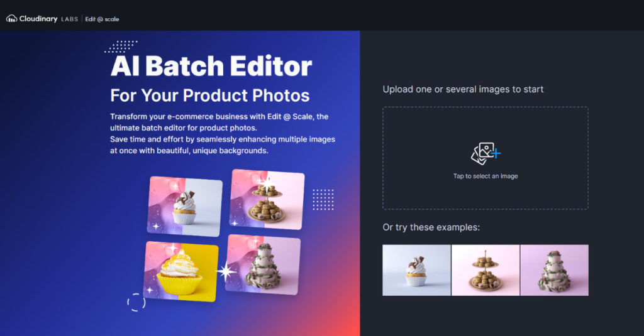This screenshot has height=336, width=644.
Task: Select the macaron stand example image
Action: point(486,270)
